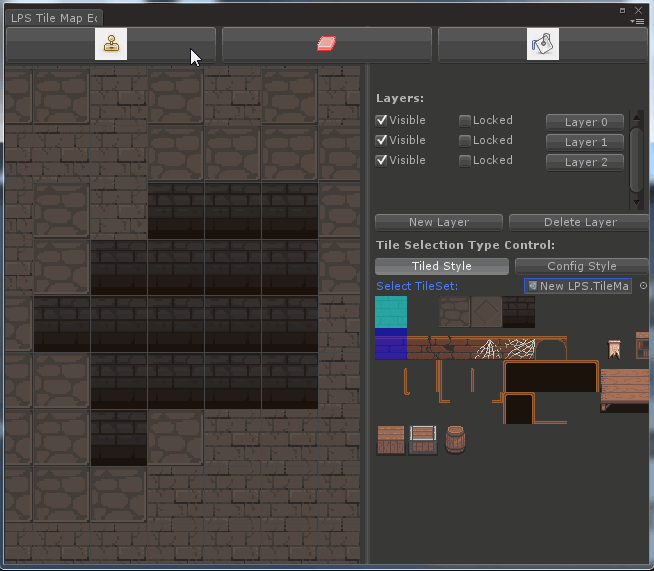Open the TileSet object picker circle
The height and width of the screenshot is (571, 654).
click(x=643, y=286)
